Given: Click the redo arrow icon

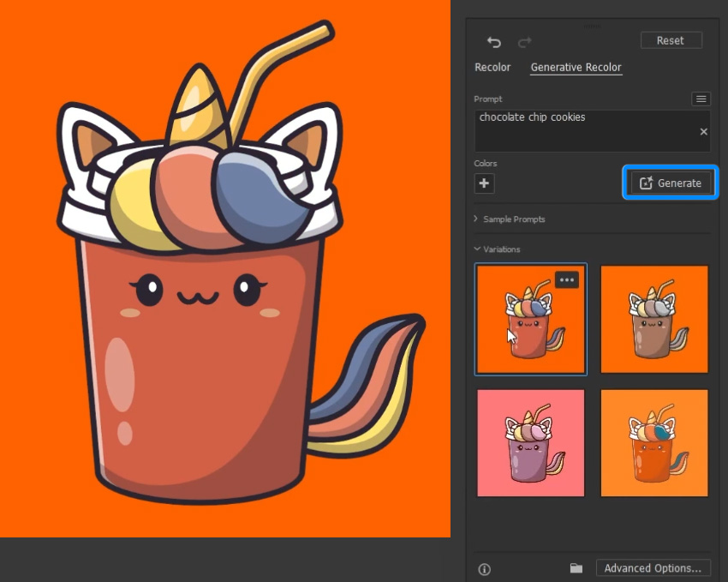Looking at the screenshot, I should click(x=525, y=42).
